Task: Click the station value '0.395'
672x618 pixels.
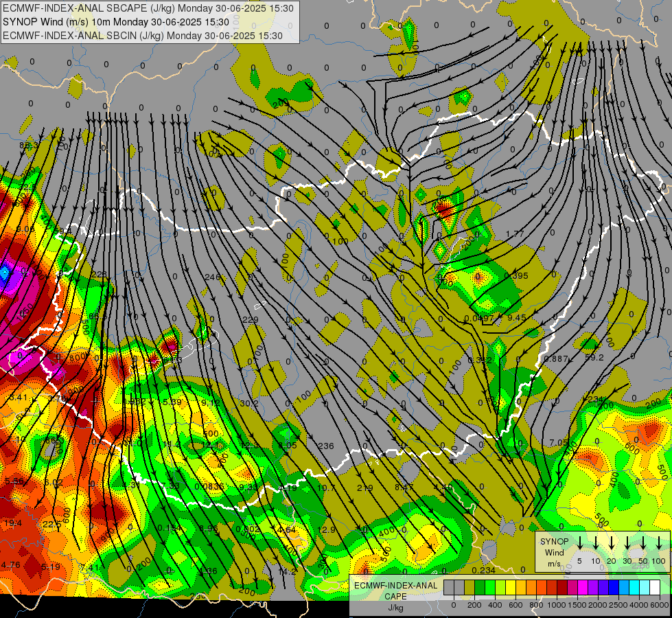Action: 516,276
